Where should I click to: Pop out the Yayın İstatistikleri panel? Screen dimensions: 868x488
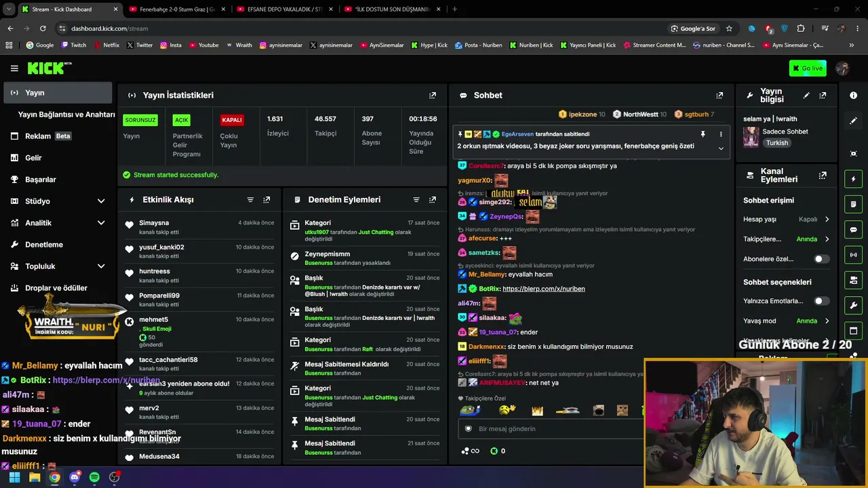click(433, 96)
